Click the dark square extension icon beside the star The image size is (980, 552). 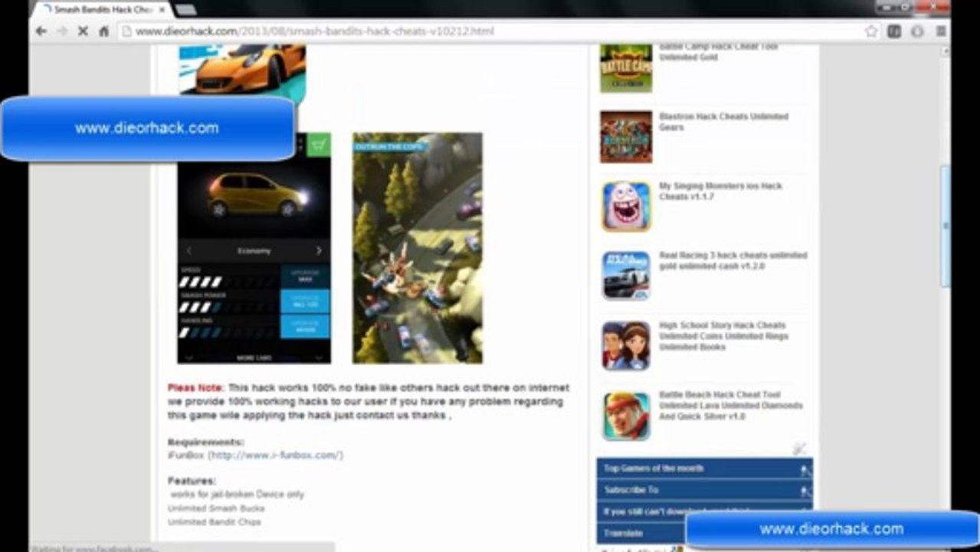tap(894, 31)
